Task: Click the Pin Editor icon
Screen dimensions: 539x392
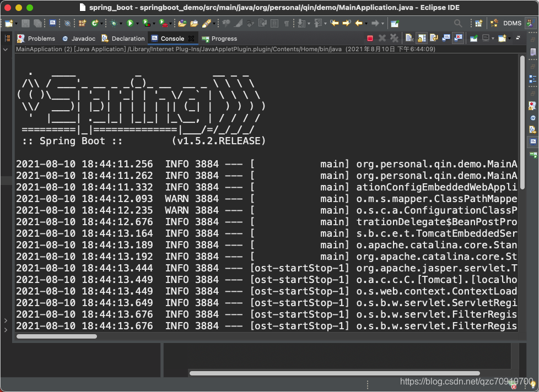Action: pyautogui.click(x=395, y=23)
